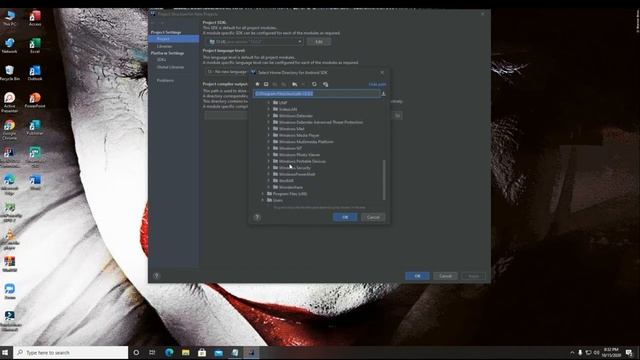
Task: Select the Wondershare folder in tree
Action: tap(288, 187)
